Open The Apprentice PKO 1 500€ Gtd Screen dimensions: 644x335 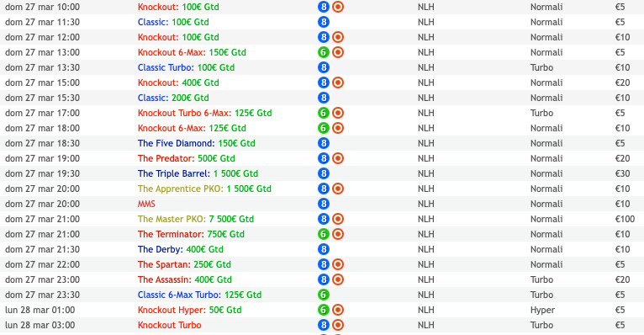point(204,189)
